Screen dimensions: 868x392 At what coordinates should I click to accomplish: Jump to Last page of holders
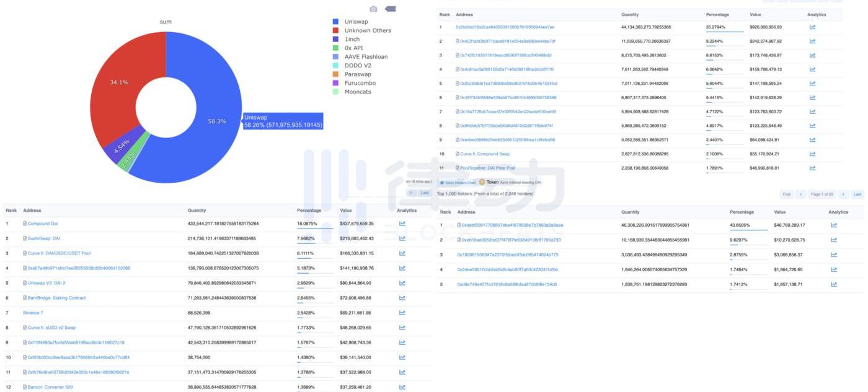click(x=857, y=194)
